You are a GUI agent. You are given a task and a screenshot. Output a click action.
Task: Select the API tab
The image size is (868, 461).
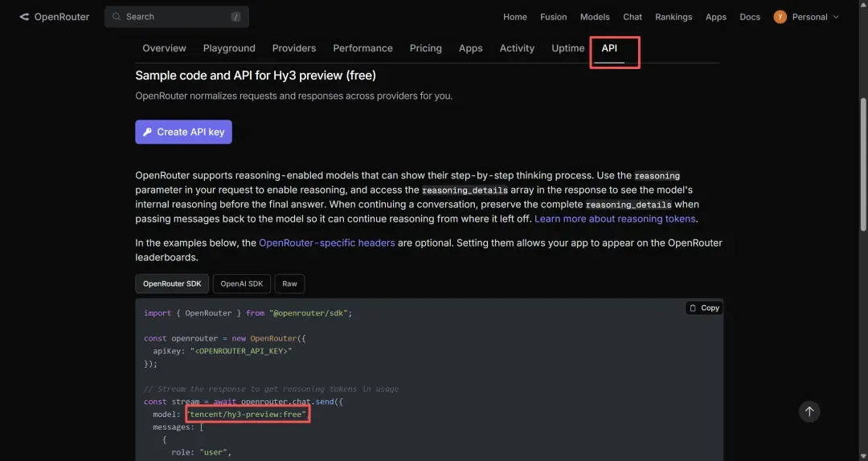pyautogui.click(x=609, y=48)
